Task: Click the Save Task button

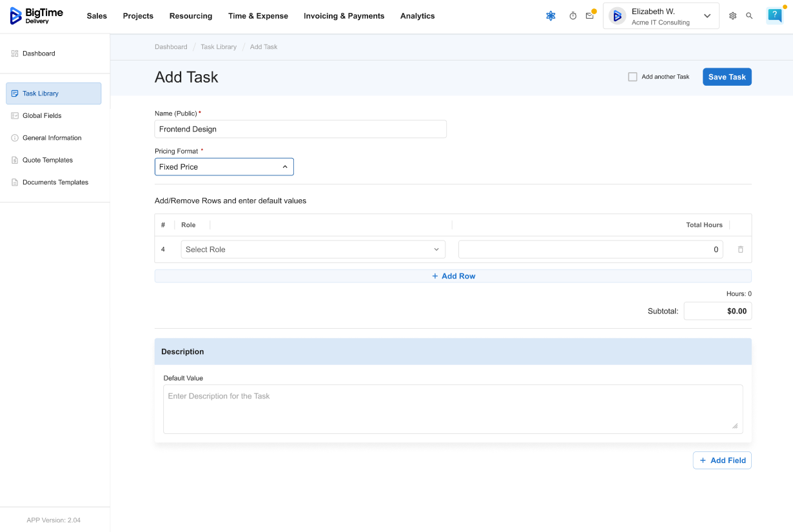Action: point(727,77)
